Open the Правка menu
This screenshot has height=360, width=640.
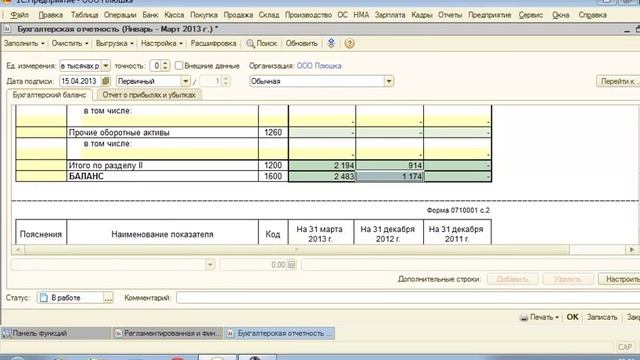[x=50, y=15]
